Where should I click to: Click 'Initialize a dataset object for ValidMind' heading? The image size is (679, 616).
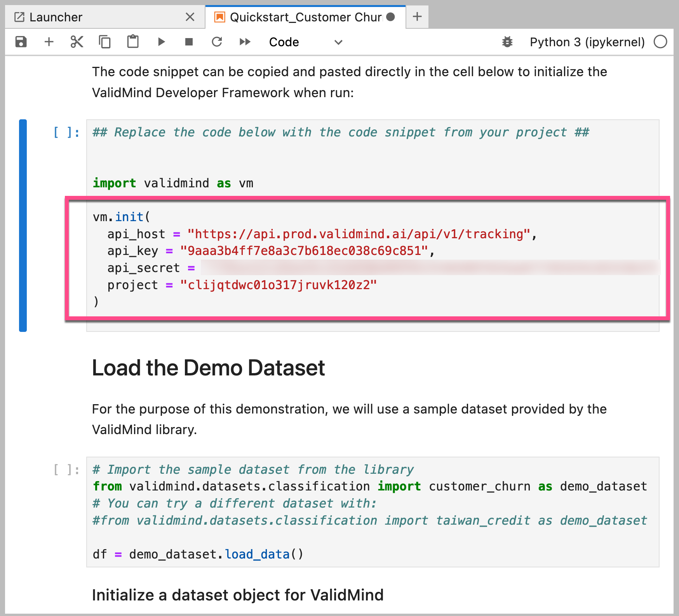(x=238, y=595)
